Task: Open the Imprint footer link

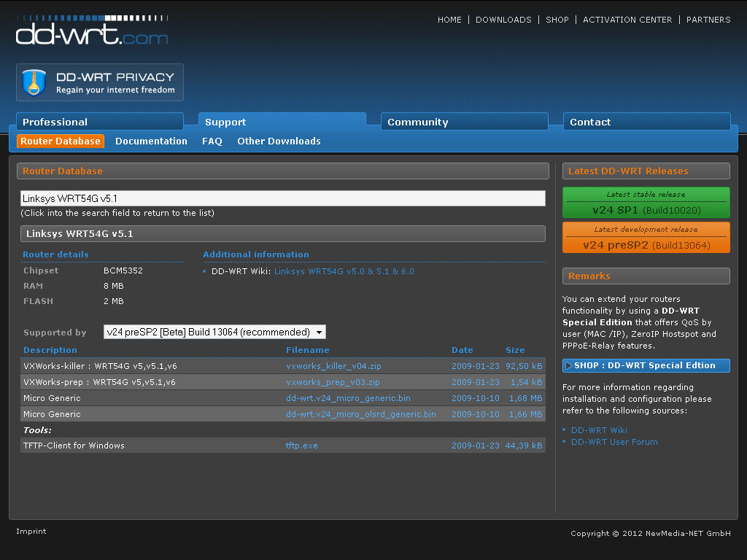Action: tap(31, 532)
